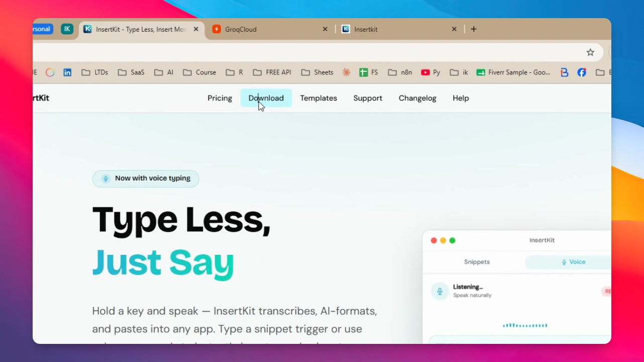Open the green FS sheets bookmark
The width and height of the screenshot is (644, 362).
click(368, 72)
